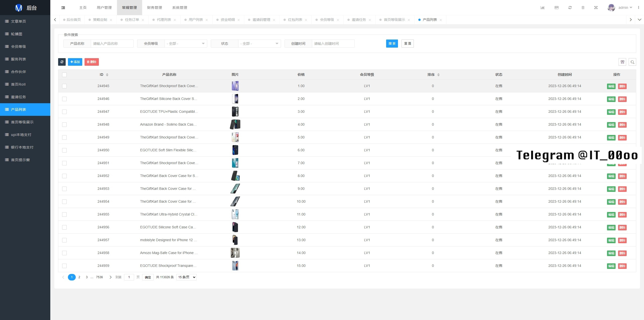Sort table by 排序 column arrows
Image resolution: width=644 pixels, height=320 pixels.
pyautogui.click(x=438, y=75)
